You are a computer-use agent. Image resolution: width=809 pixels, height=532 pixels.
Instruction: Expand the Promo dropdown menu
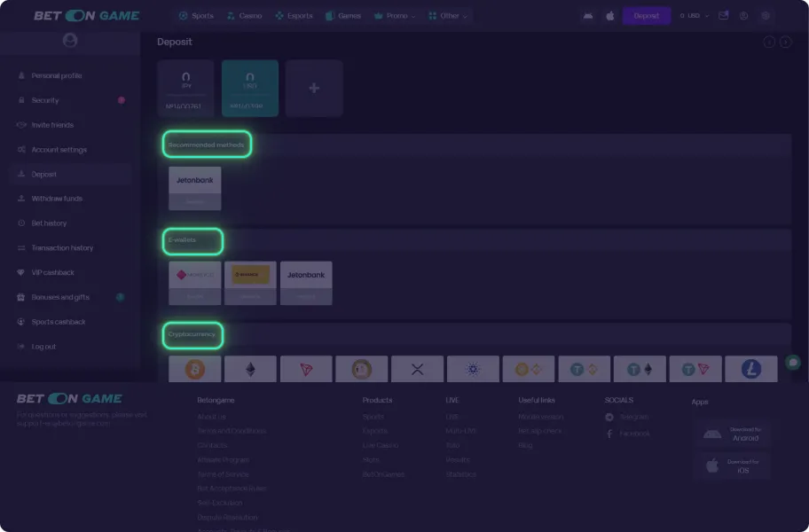pos(395,16)
